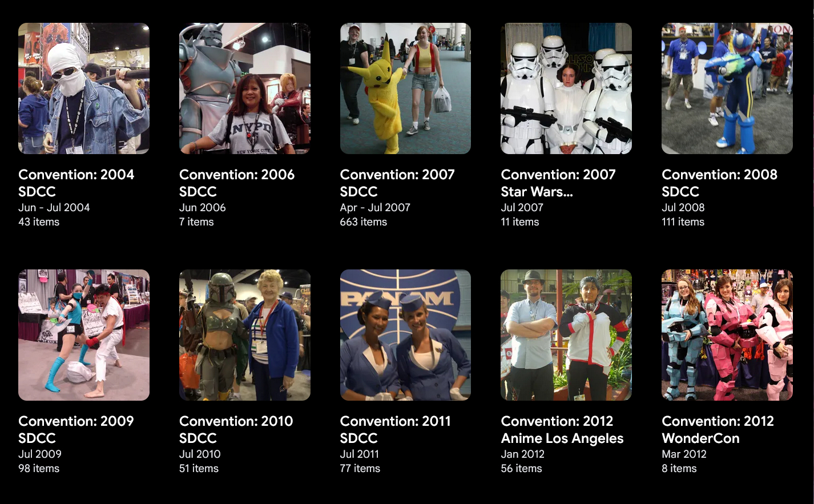Image resolution: width=814 pixels, height=504 pixels.
Task: Select the Convention: 2009 SDCC album cover
Action: click(x=84, y=335)
